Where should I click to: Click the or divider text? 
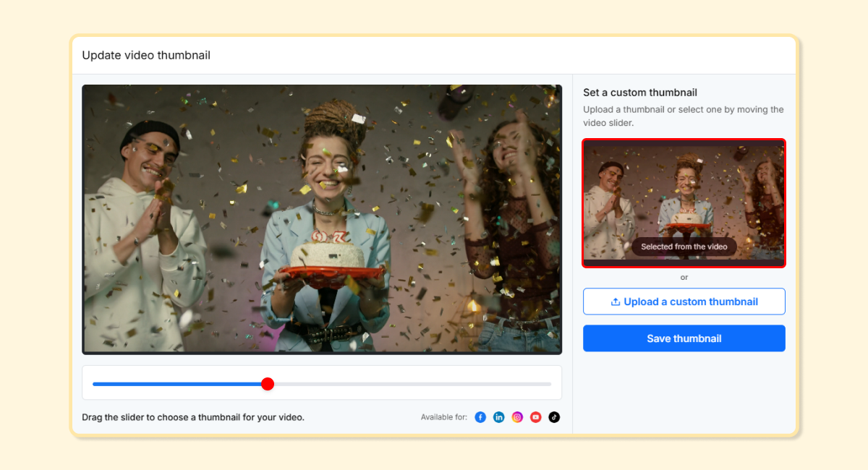click(684, 277)
